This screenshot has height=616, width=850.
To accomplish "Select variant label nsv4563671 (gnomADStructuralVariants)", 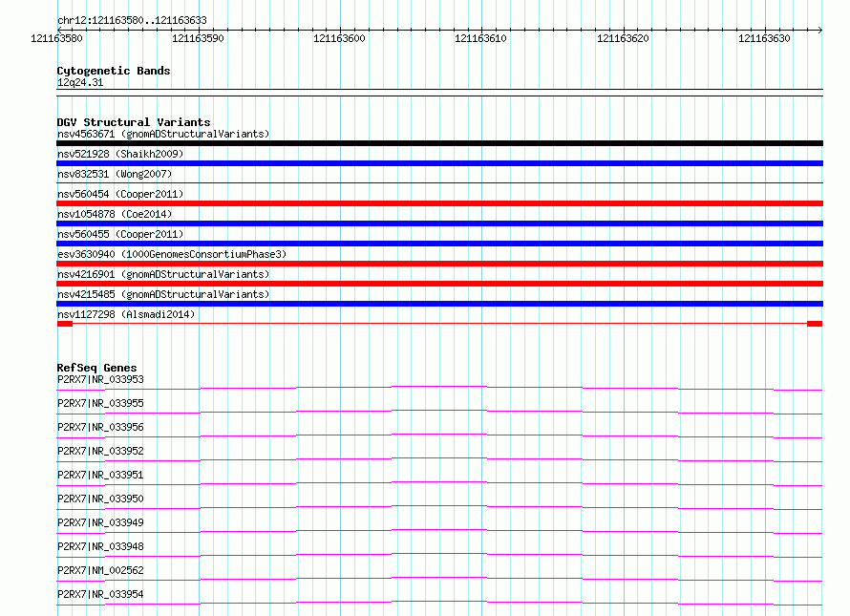I will pos(163,134).
